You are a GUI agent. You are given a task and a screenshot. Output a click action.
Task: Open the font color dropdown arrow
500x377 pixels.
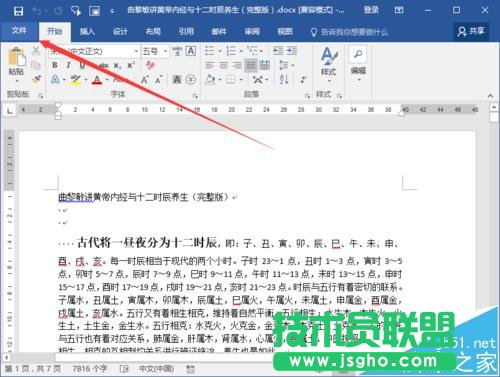[x=107, y=80]
